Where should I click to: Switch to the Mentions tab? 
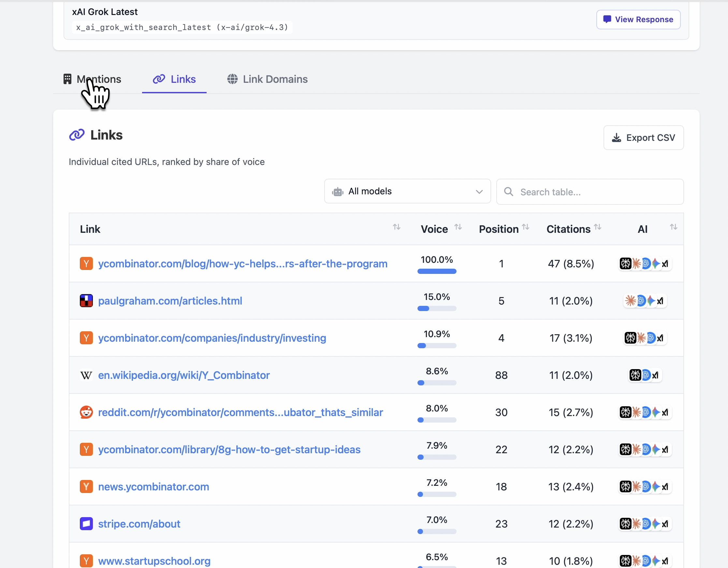pyautogui.click(x=92, y=79)
